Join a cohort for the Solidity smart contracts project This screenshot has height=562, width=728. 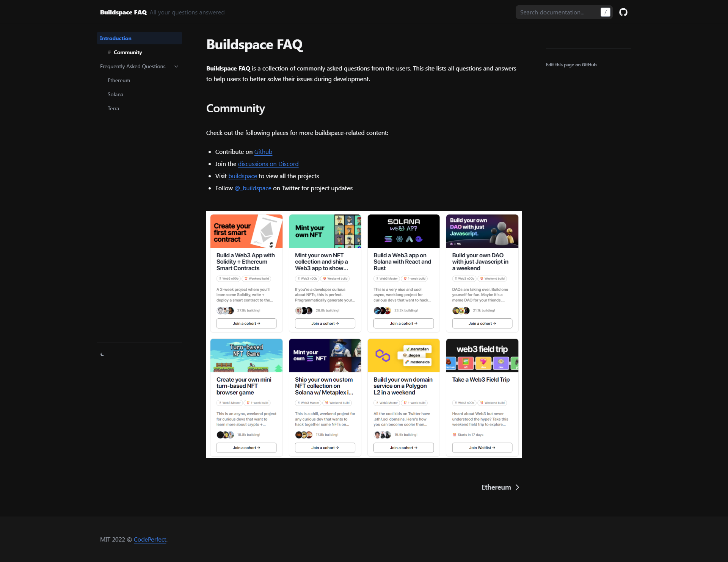pyautogui.click(x=246, y=323)
